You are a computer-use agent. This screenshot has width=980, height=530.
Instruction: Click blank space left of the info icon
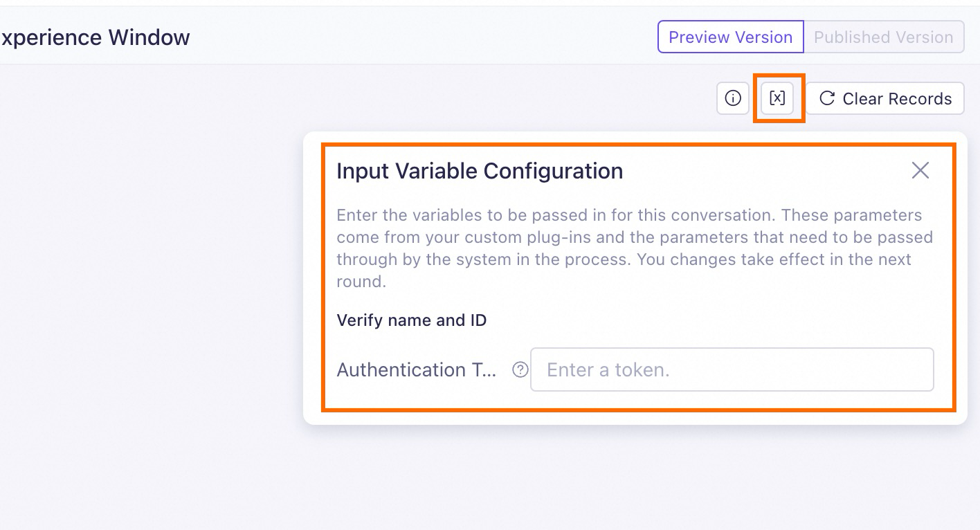pos(484,98)
